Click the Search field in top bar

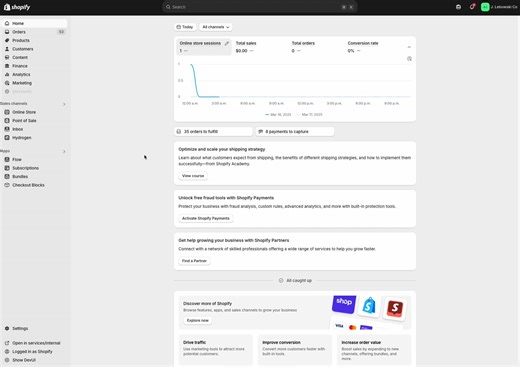pos(260,7)
